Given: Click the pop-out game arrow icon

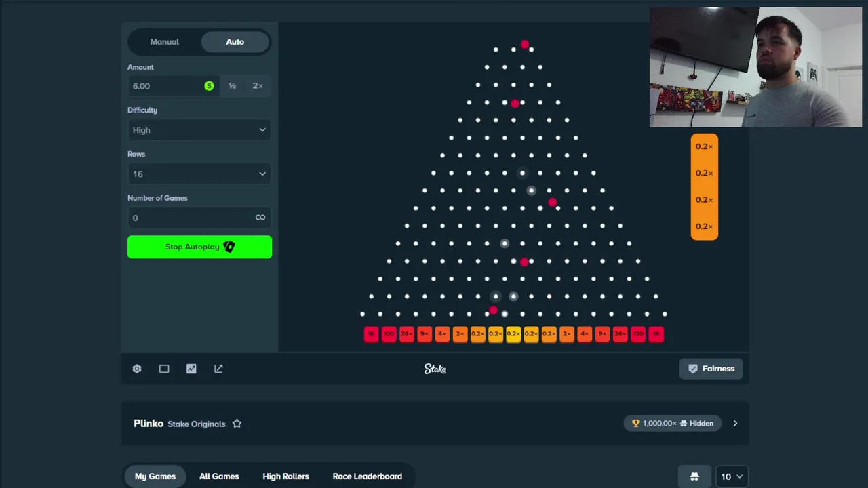Looking at the screenshot, I should click(x=218, y=369).
